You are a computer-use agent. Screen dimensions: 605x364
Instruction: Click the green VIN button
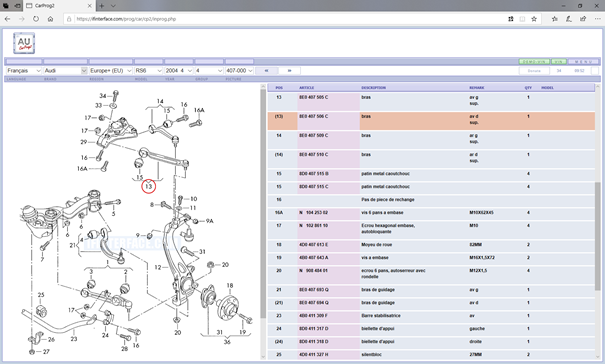[x=558, y=62]
